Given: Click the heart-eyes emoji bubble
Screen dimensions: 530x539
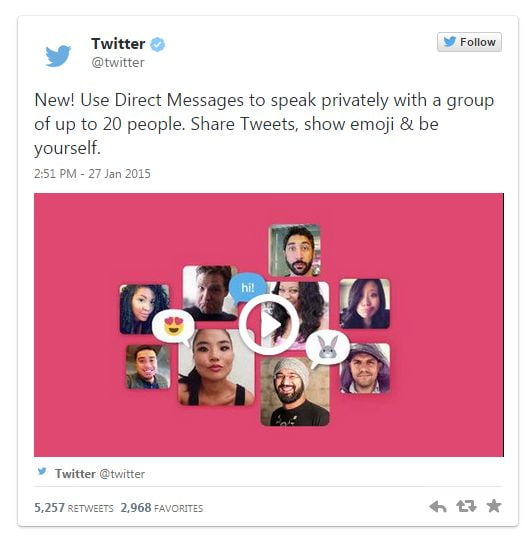Looking at the screenshot, I should 174,326.
